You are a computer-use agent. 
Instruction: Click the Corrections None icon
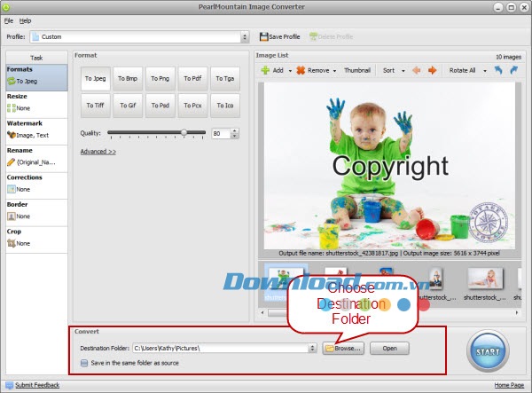pyautogui.click(x=12, y=189)
